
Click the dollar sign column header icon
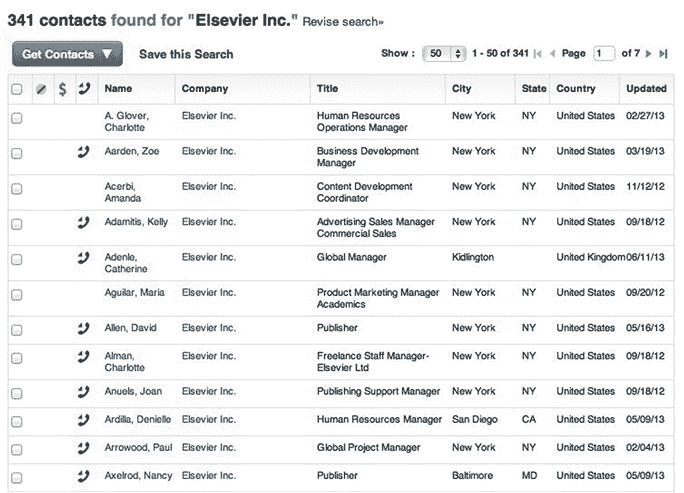pyautogui.click(x=63, y=89)
